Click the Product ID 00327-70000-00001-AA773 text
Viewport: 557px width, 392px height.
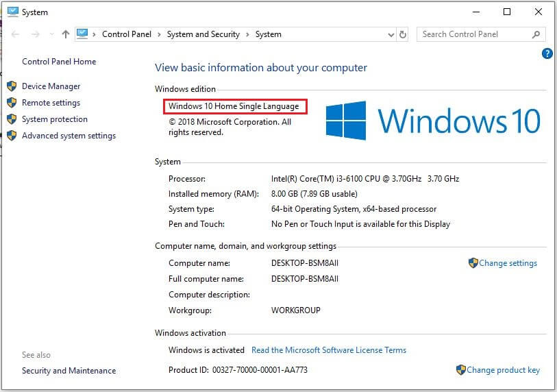(238, 370)
